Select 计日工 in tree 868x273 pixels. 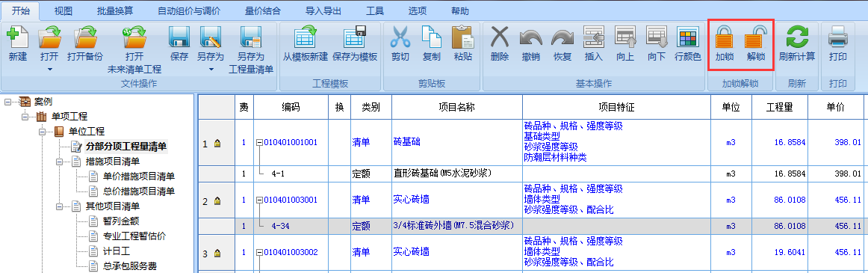pos(117,251)
